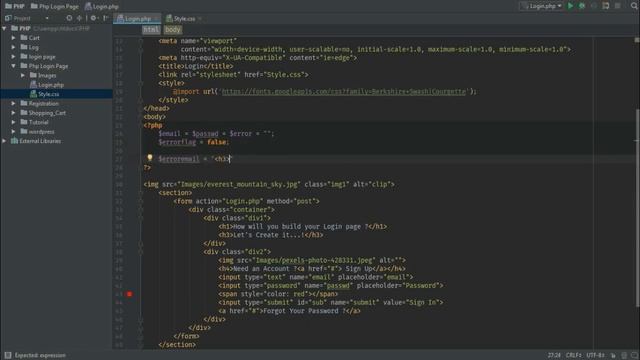Expand the Log folder
This screenshot has width=640, height=360.
[x=13, y=47]
